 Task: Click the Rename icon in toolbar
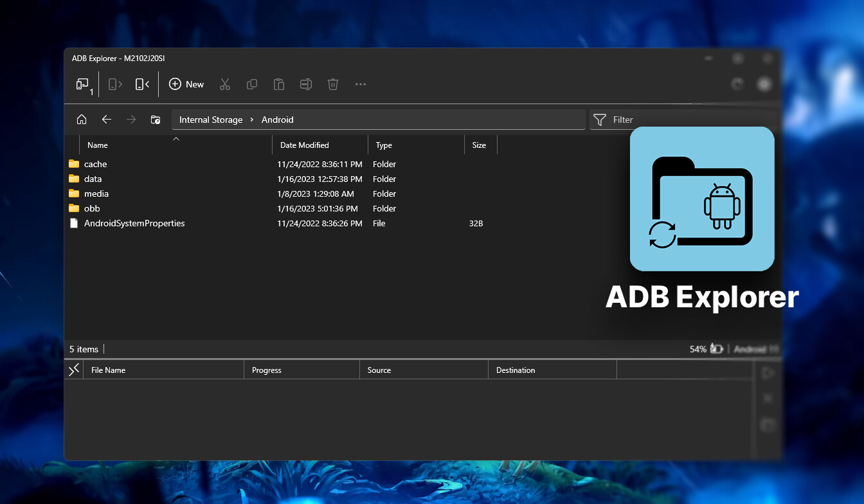click(306, 84)
